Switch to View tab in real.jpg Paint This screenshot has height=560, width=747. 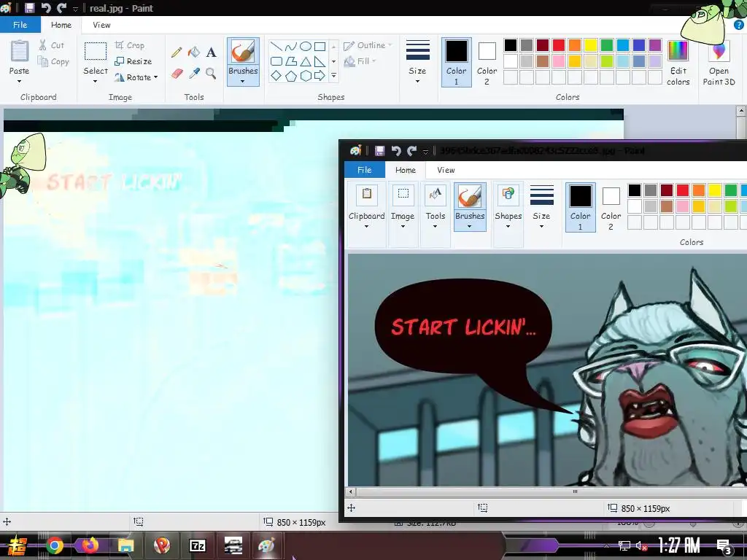pos(101,25)
